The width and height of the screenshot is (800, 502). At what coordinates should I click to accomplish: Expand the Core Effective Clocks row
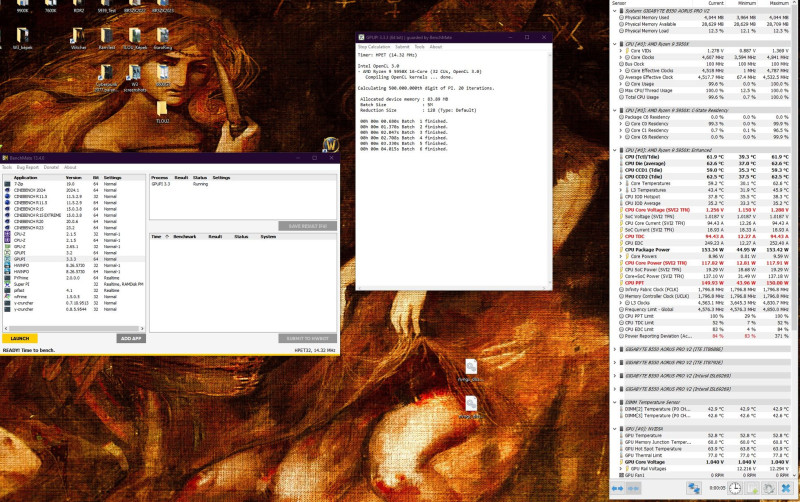(x=621, y=70)
